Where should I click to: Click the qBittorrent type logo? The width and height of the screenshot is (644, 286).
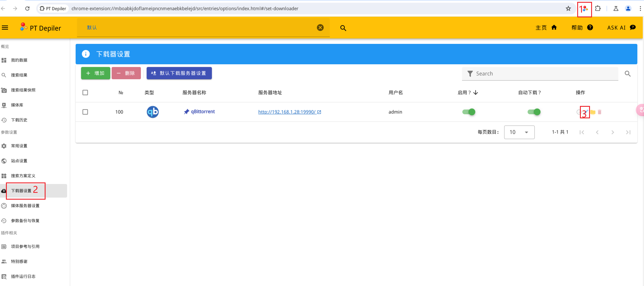point(152,112)
